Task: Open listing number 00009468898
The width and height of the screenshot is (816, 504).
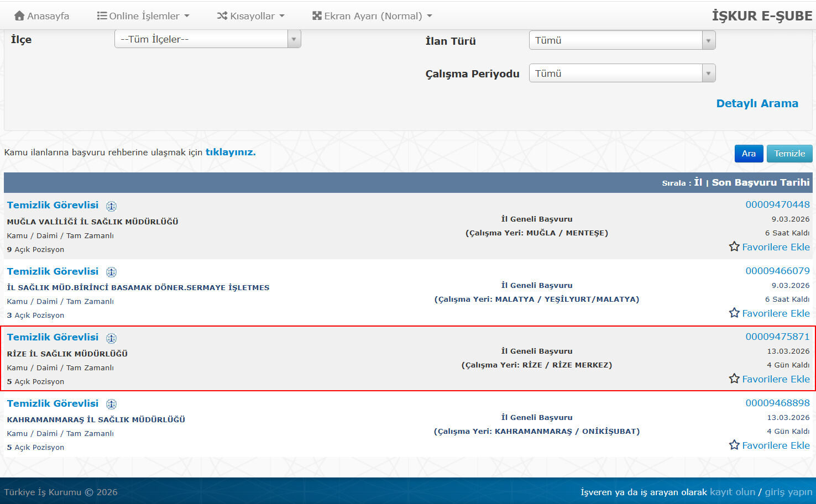Action: point(777,403)
